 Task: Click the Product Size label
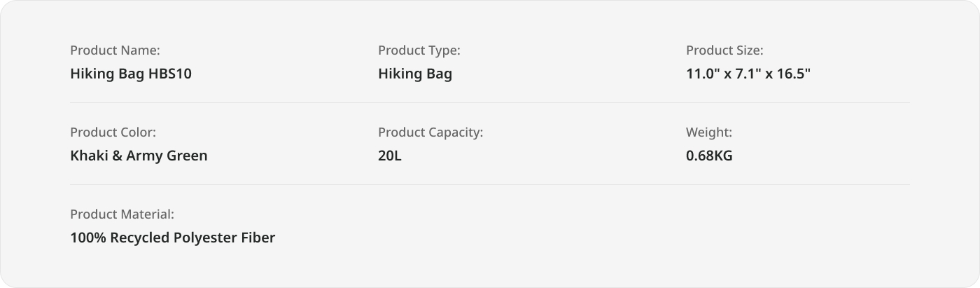click(724, 50)
